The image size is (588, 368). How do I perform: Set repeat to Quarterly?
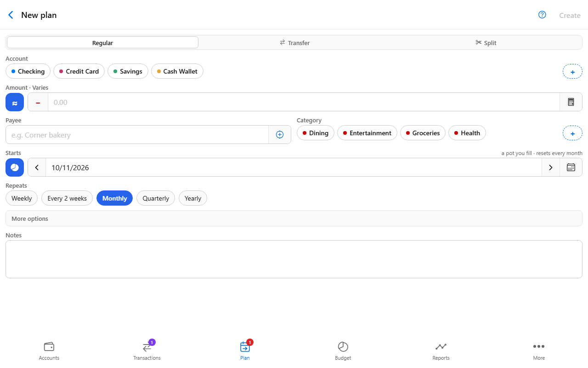tap(156, 198)
